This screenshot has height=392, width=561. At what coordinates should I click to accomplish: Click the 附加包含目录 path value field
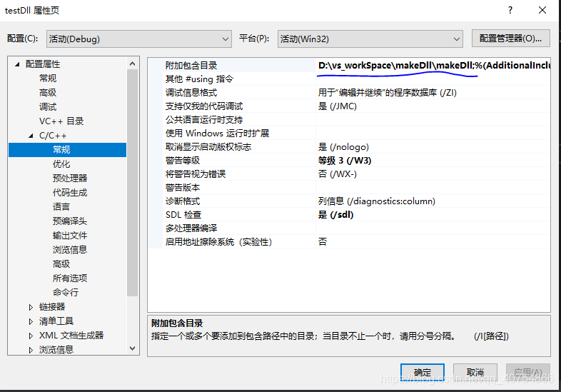point(433,65)
